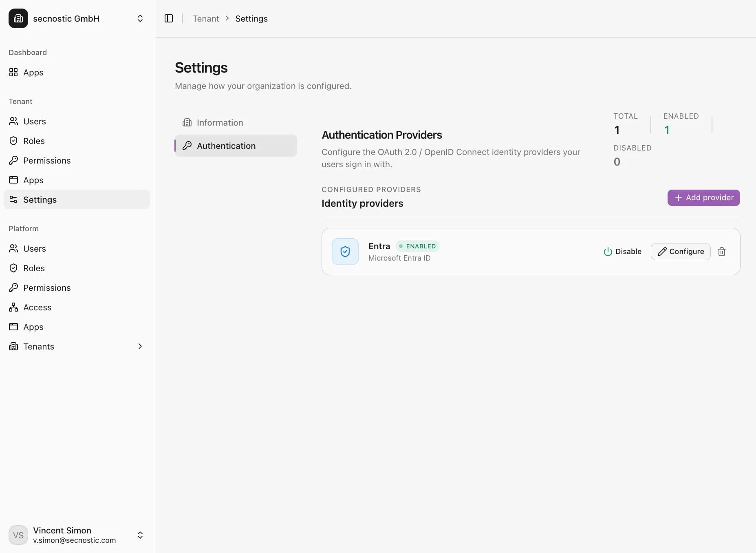Open Users in the Platform section
The image size is (756, 553).
pos(77,248)
